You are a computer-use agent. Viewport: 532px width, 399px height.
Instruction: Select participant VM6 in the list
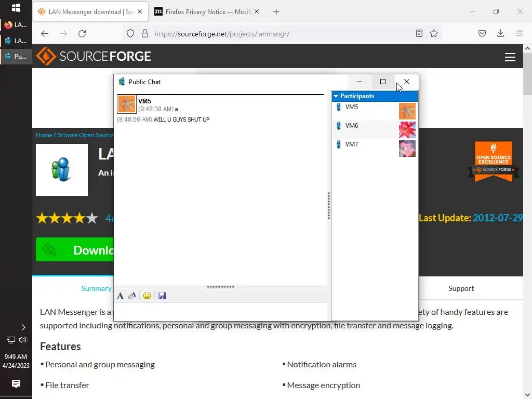click(x=375, y=129)
